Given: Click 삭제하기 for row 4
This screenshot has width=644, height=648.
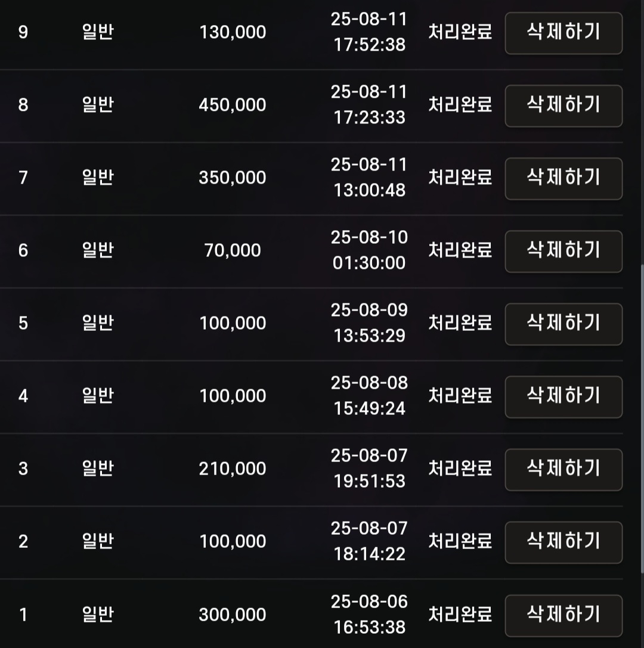Looking at the screenshot, I should [563, 397].
